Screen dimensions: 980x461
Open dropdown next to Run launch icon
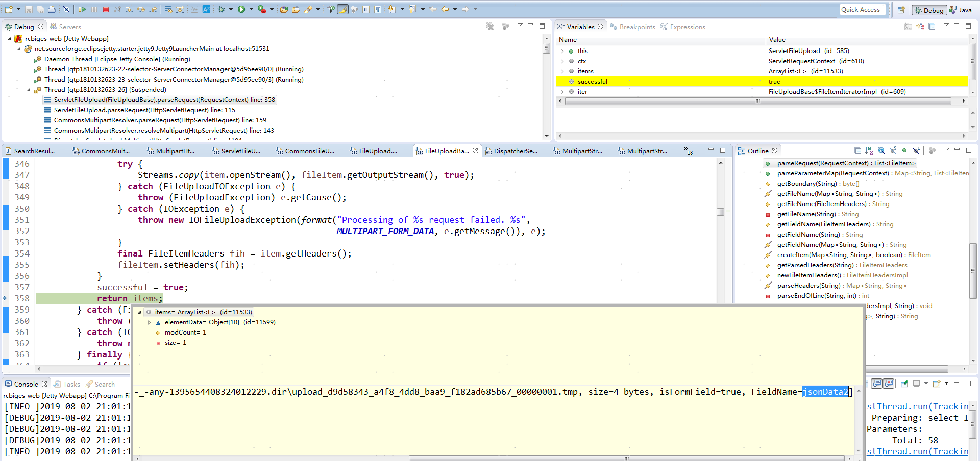(x=251, y=9)
